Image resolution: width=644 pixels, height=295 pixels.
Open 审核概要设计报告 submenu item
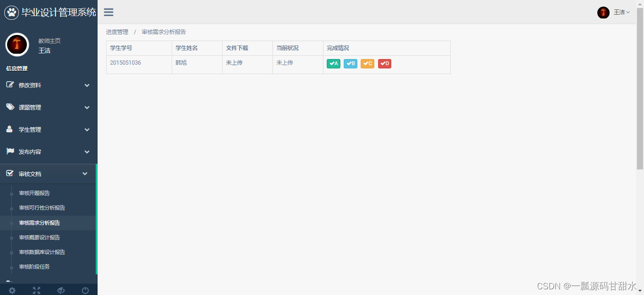pos(40,237)
